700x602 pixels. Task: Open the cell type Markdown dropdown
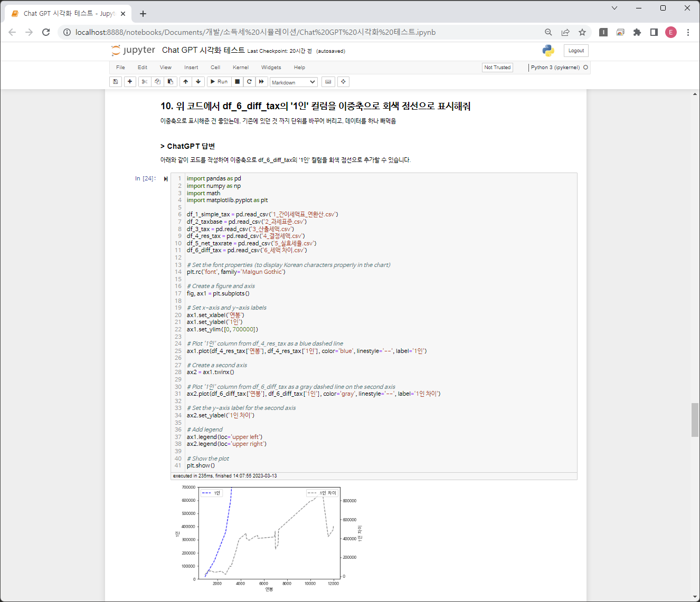coord(294,82)
